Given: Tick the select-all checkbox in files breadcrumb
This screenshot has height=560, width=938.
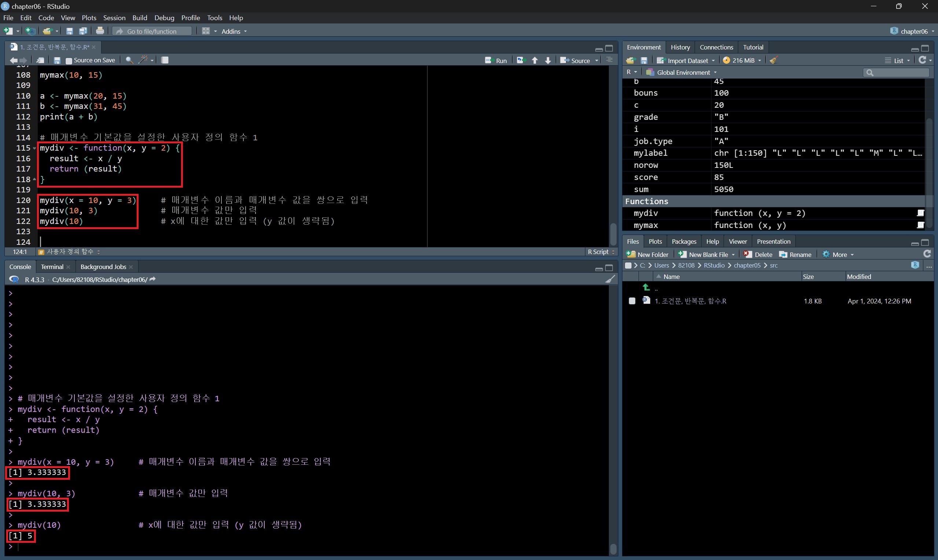Looking at the screenshot, I should (628, 265).
